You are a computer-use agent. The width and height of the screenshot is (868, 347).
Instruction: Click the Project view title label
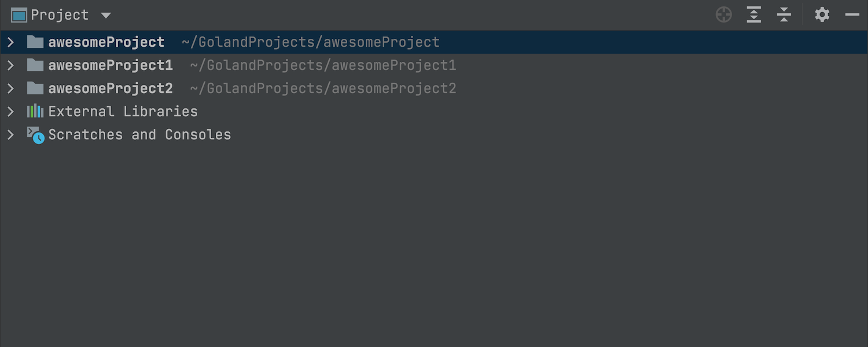pyautogui.click(x=60, y=15)
